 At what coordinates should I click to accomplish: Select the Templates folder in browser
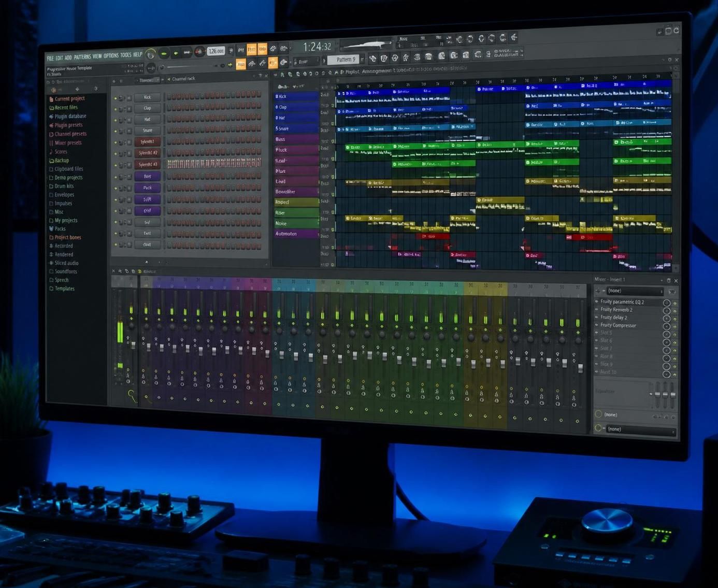(x=64, y=289)
